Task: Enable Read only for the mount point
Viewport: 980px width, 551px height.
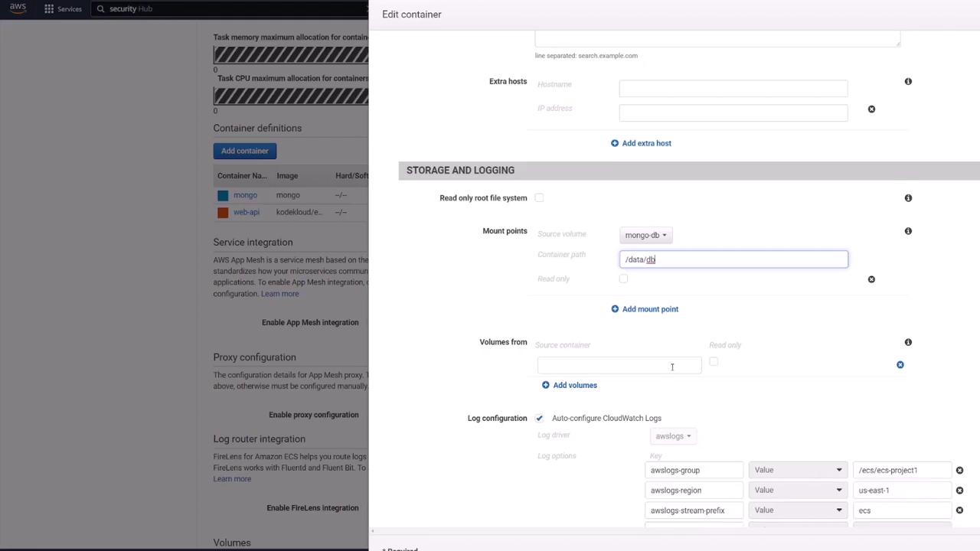Action: [x=623, y=279]
